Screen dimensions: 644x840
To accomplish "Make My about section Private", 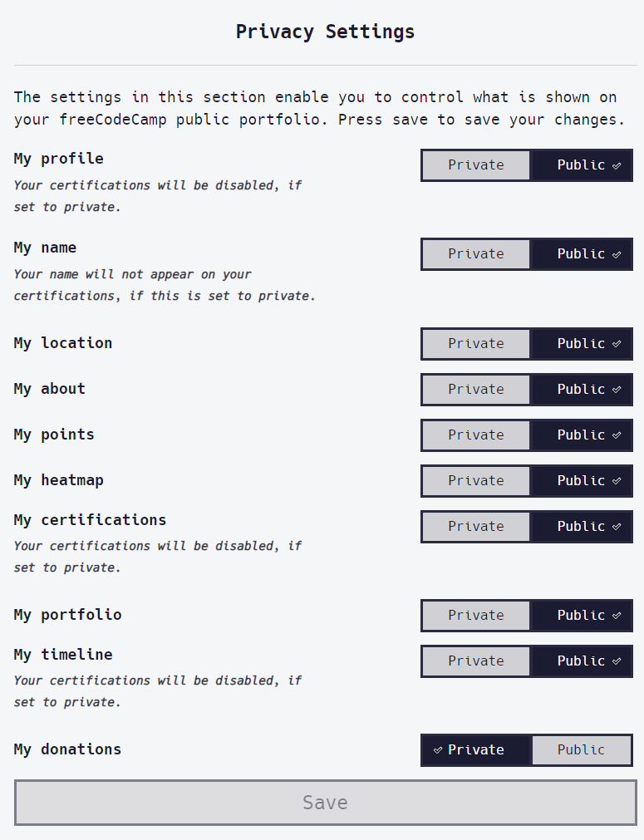I will point(475,389).
